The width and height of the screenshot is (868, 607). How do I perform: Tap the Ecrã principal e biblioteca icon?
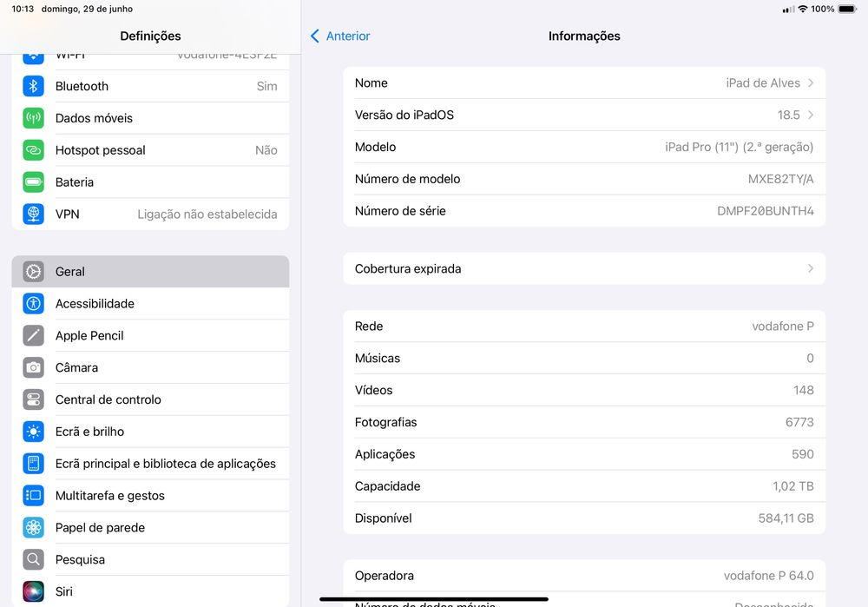pyautogui.click(x=33, y=464)
